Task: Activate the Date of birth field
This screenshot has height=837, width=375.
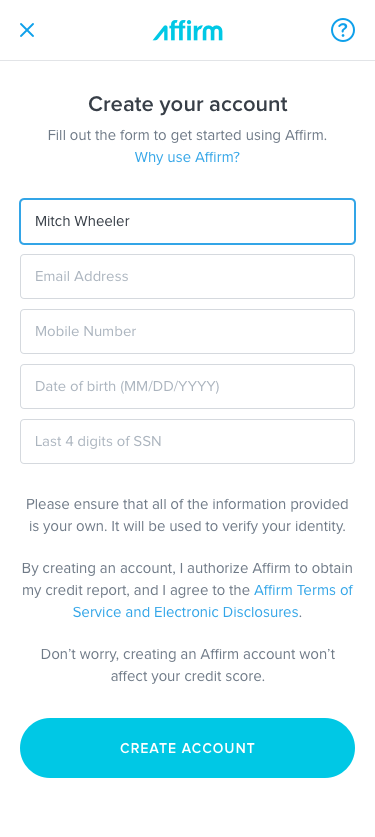Action: (187, 386)
